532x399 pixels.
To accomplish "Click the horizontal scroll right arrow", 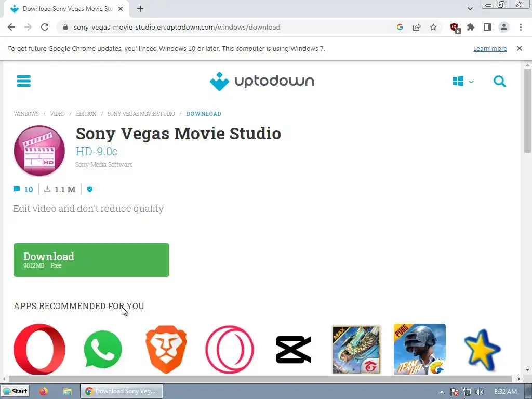I will (518, 379).
